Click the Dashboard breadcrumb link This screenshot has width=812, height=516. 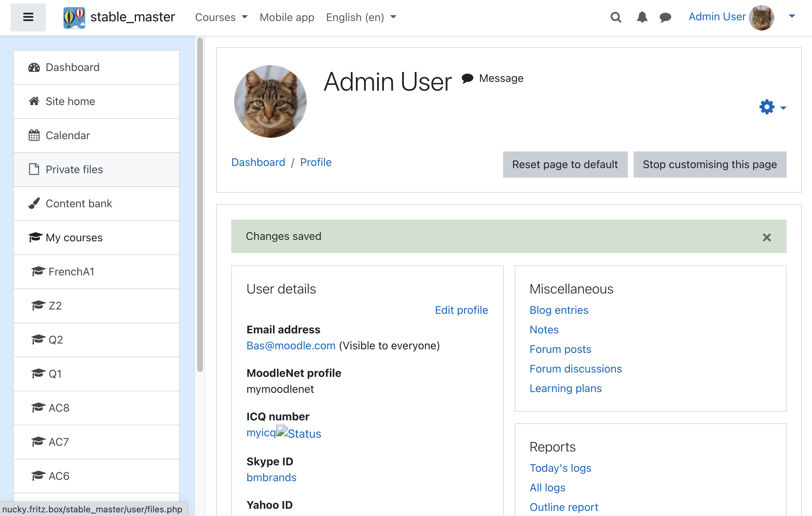point(258,162)
